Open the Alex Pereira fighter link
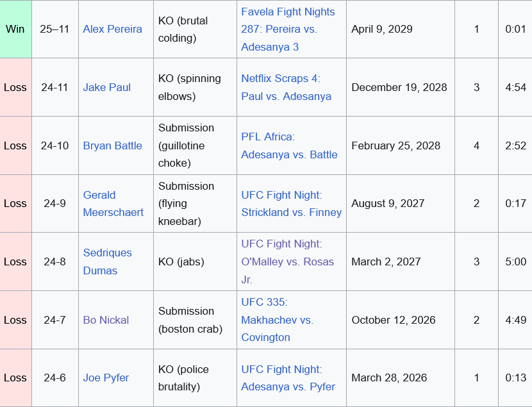This screenshot has width=532, height=407. pyautogui.click(x=112, y=29)
